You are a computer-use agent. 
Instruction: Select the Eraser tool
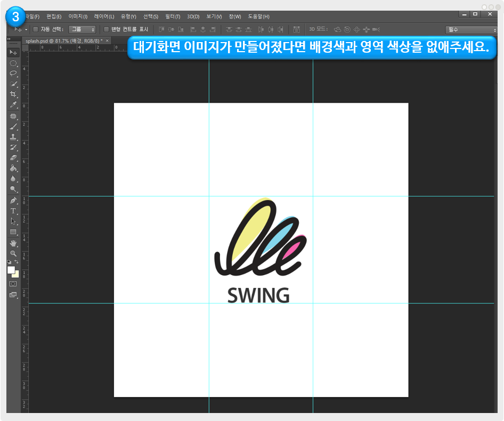pos(13,158)
